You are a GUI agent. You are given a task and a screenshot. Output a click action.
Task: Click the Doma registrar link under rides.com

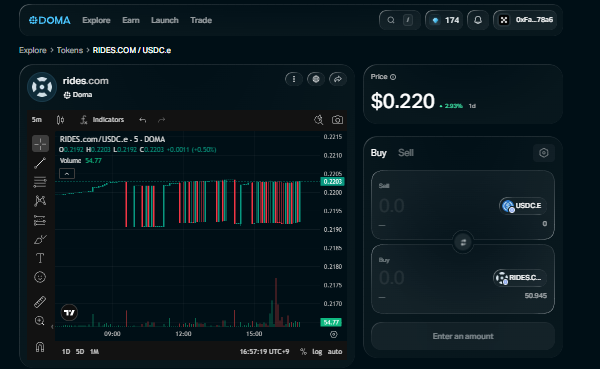pyautogui.click(x=78, y=95)
